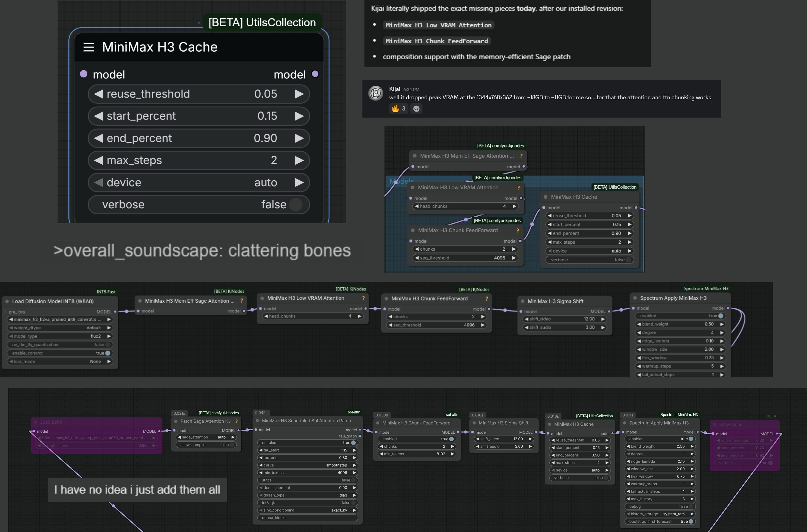Click the left arrow on max_steps in the enlarged Cache node
The height and width of the screenshot is (532, 807).
[98, 160]
